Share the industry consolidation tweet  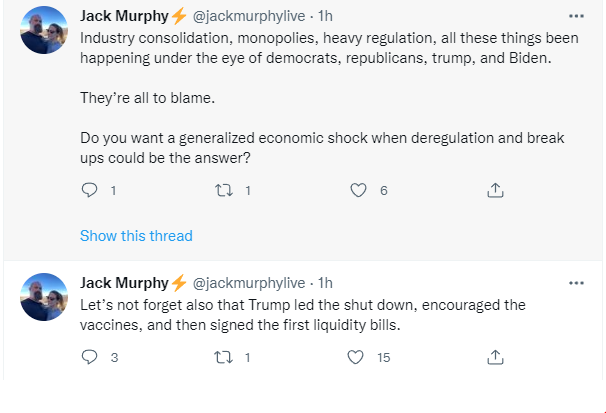tap(494, 190)
